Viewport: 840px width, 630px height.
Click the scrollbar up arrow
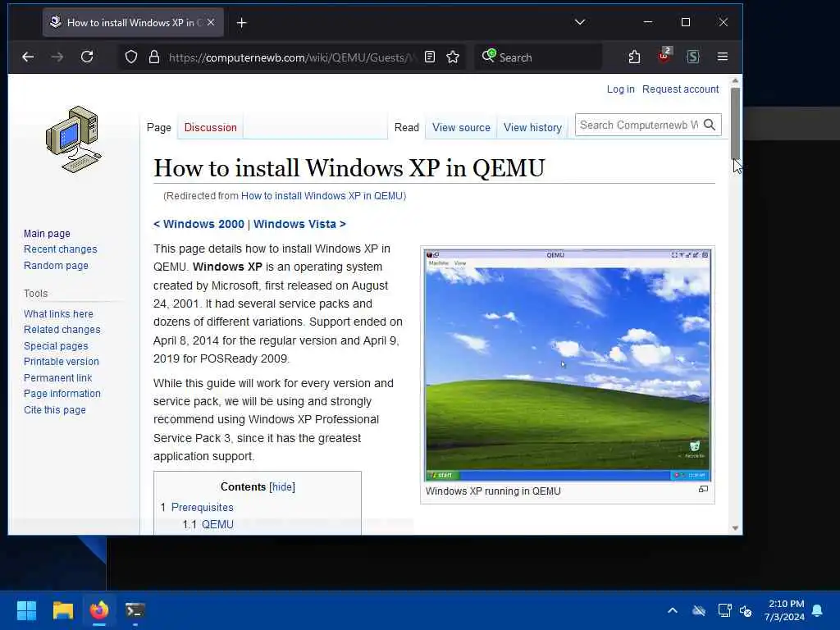coord(736,80)
